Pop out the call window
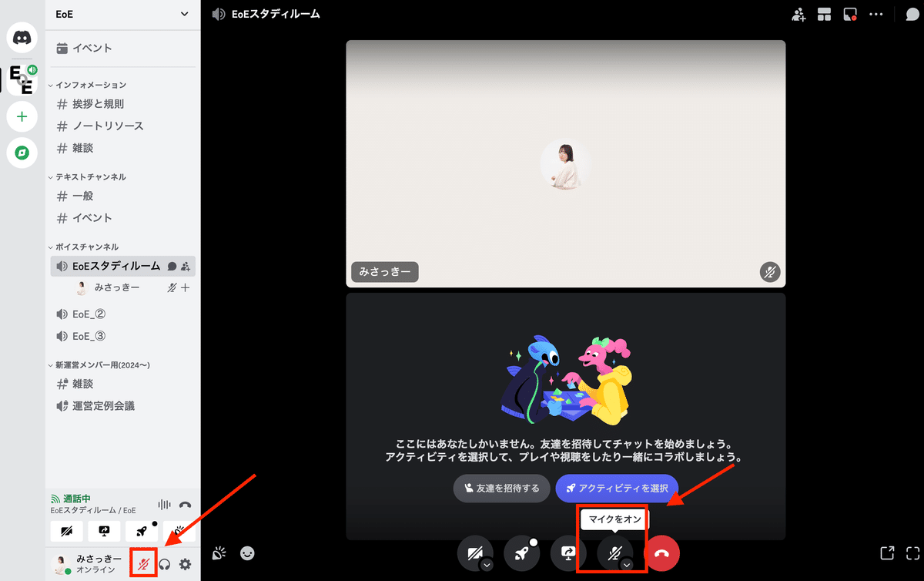The width and height of the screenshot is (924, 581). coord(887,552)
